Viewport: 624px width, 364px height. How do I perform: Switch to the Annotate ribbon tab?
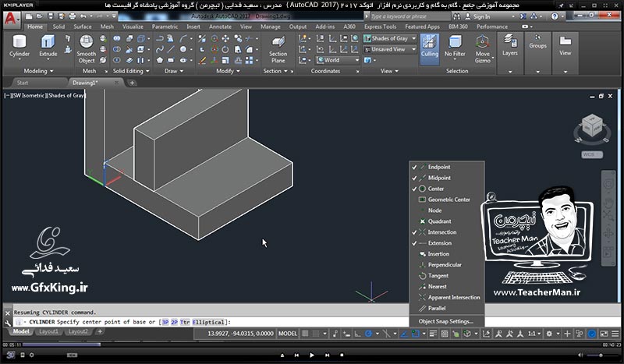pos(220,27)
